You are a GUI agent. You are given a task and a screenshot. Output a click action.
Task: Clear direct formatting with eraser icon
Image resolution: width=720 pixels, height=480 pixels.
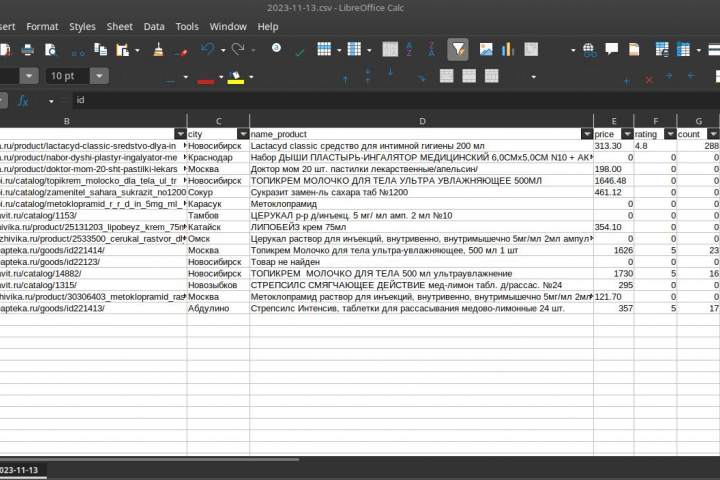pyautogui.click(x=181, y=51)
